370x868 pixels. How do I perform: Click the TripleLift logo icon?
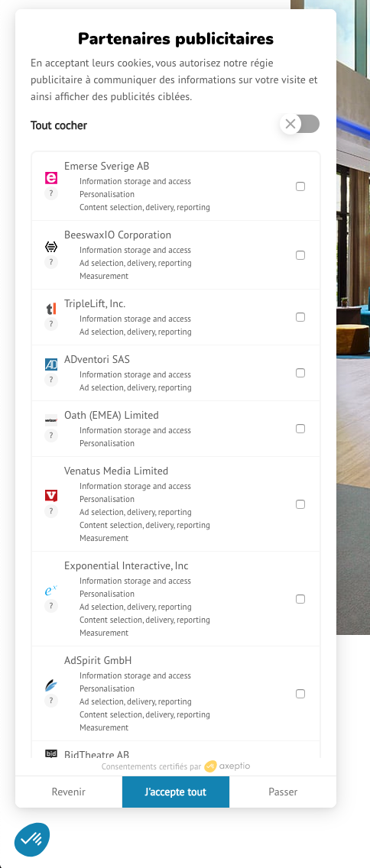(x=51, y=309)
